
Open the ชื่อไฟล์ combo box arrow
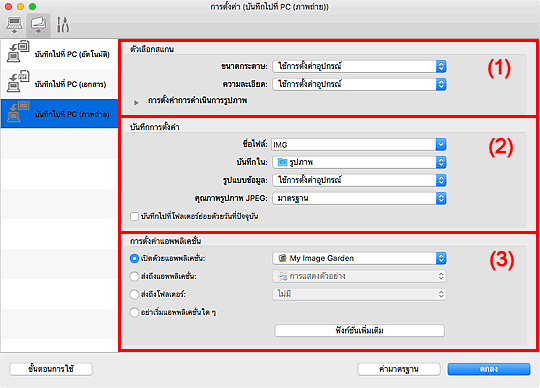click(441, 145)
